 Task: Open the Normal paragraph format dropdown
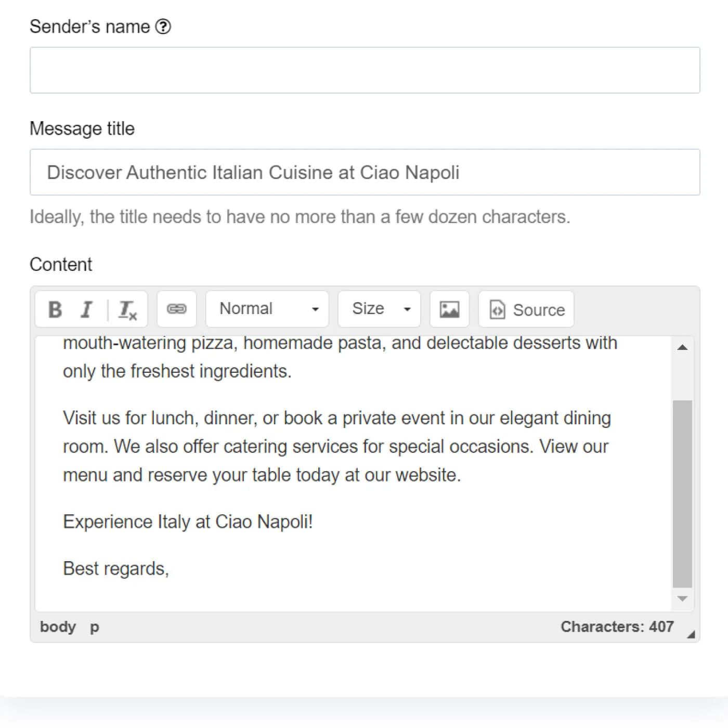(x=267, y=309)
